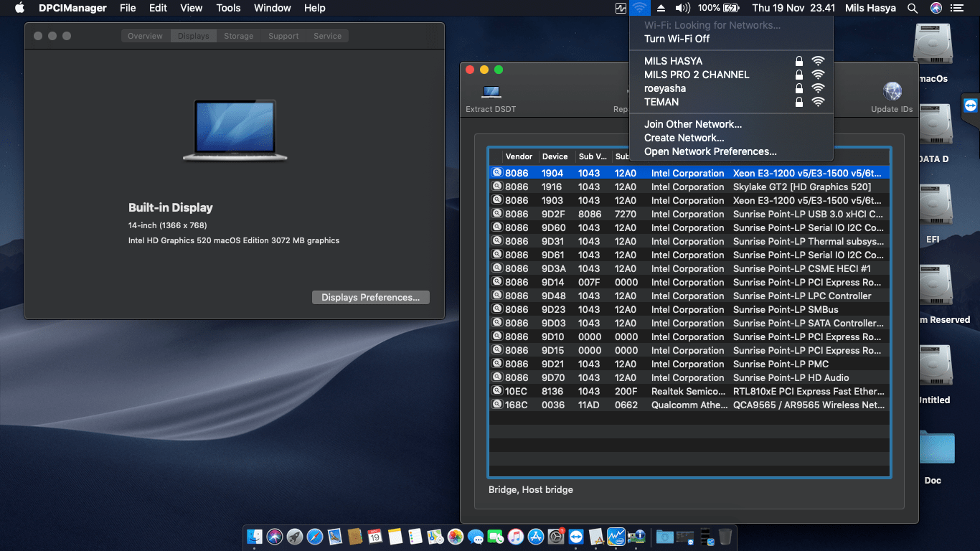
Task: Switch to the Service tab
Action: (327, 36)
